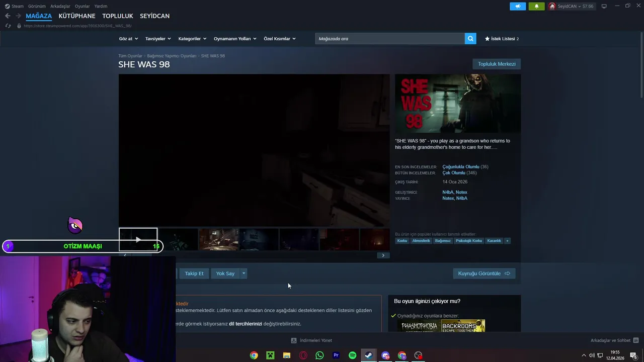Reload the store page
This screenshot has height=362, width=644.
click(8, 26)
